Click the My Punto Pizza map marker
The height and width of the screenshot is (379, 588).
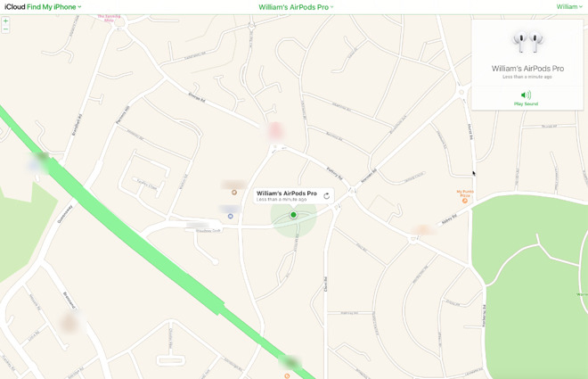465,201
